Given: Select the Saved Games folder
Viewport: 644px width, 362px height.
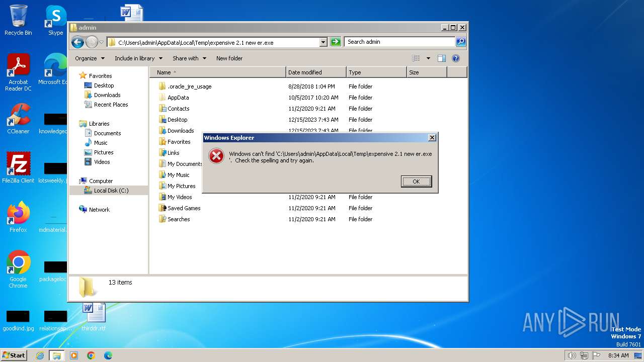Looking at the screenshot, I should pos(180,208).
